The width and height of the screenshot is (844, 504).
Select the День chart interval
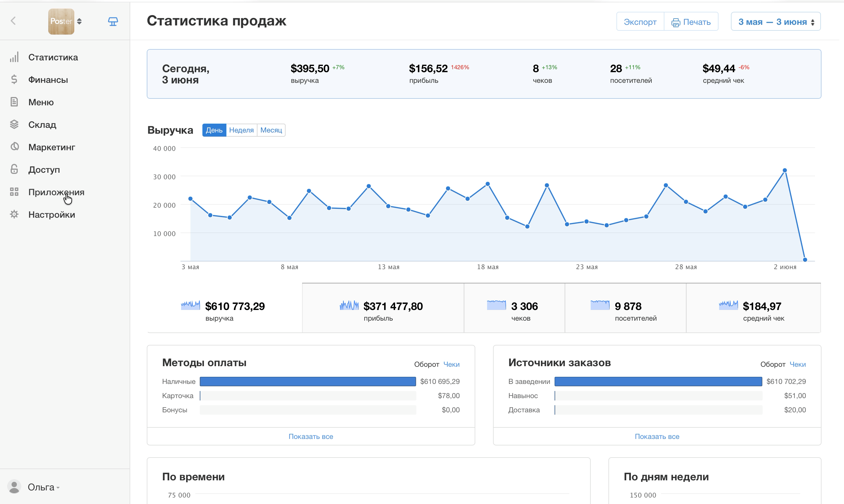point(214,130)
